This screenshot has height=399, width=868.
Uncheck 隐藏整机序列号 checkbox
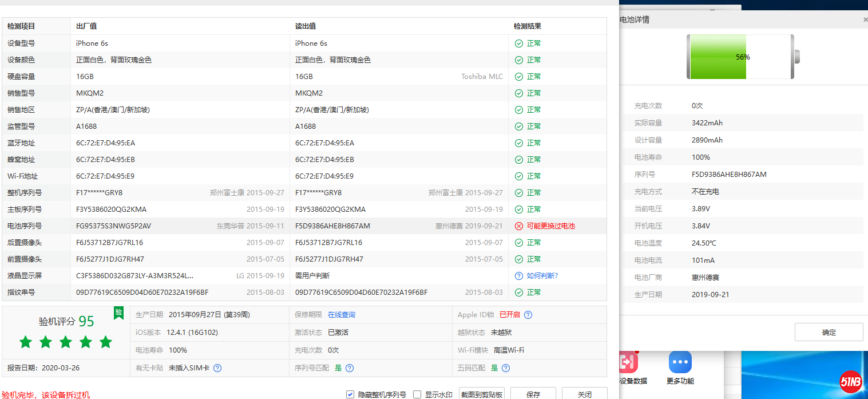coord(350,394)
